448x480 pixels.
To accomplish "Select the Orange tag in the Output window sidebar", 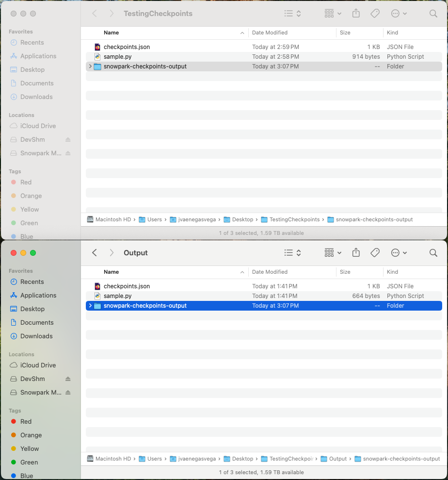I will coord(31,435).
